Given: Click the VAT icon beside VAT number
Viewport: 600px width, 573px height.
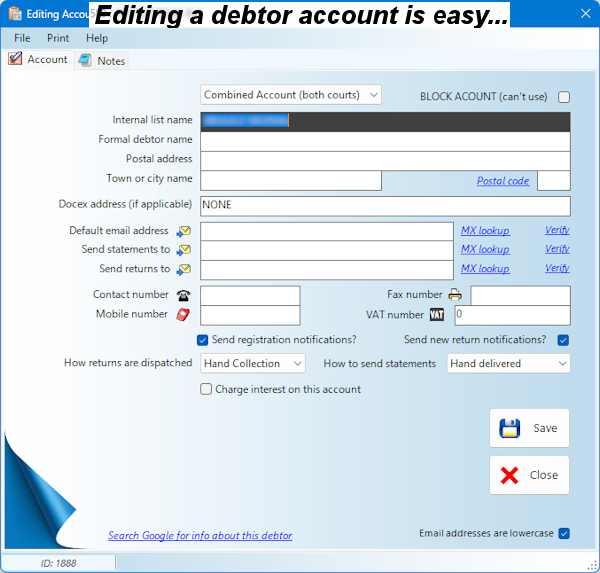Looking at the screenshot, I should pos(437,315).
